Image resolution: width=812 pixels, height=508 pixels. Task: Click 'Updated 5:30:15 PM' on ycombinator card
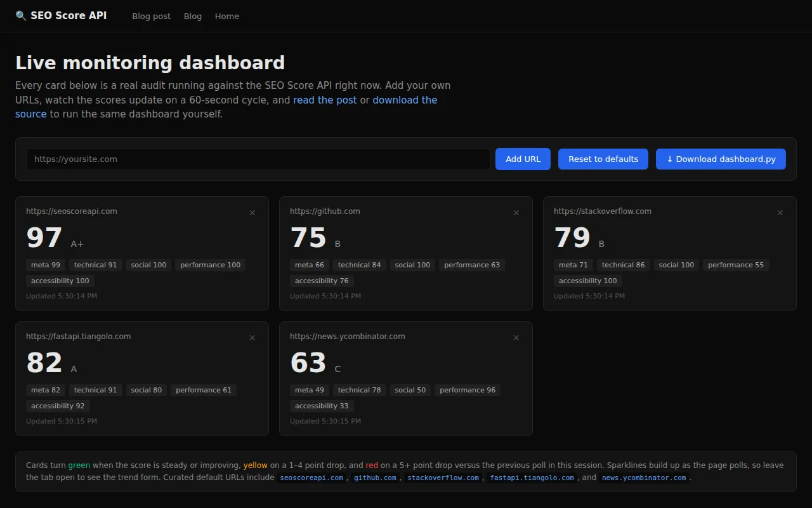coord(325,421)
